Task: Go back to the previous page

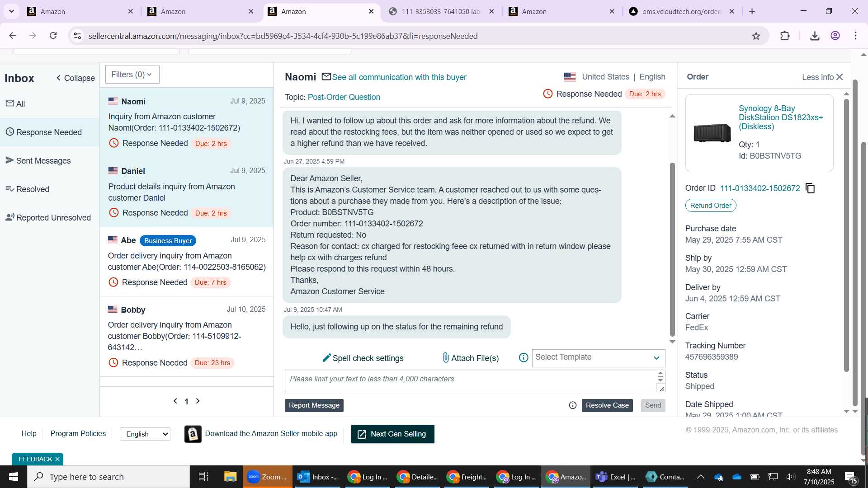Action: (x=13, y=36)
